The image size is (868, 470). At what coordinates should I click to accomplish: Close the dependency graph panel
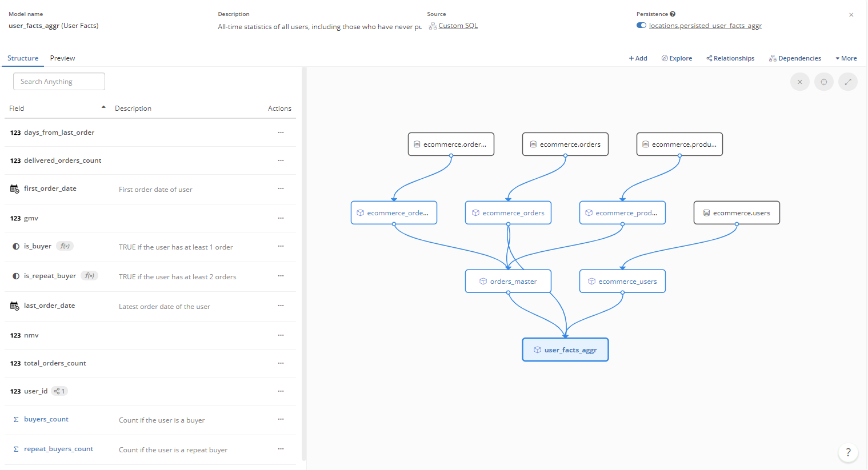click(x=799, y=82)
